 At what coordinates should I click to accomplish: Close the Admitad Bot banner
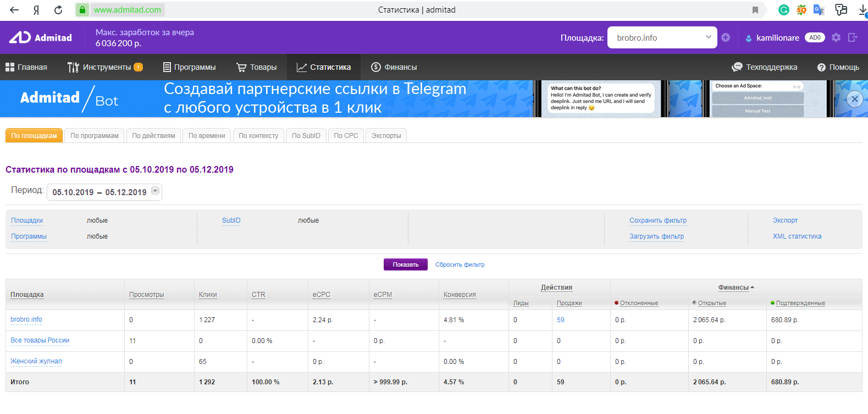coord(854,99)
